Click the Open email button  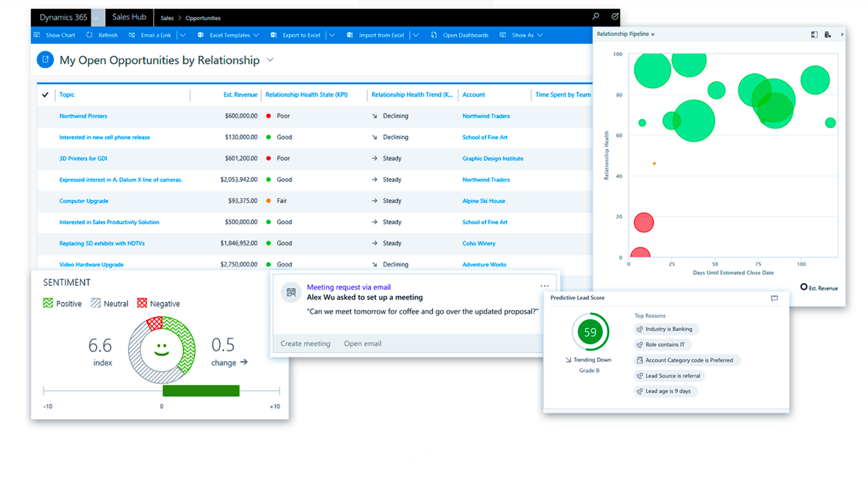pos(363,343)
